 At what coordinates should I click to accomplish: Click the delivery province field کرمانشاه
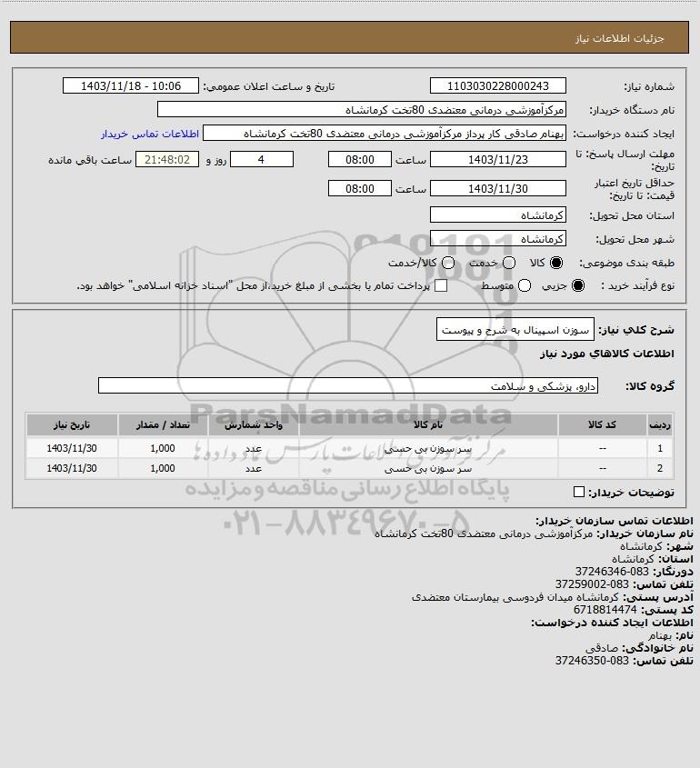click(497, 215)
